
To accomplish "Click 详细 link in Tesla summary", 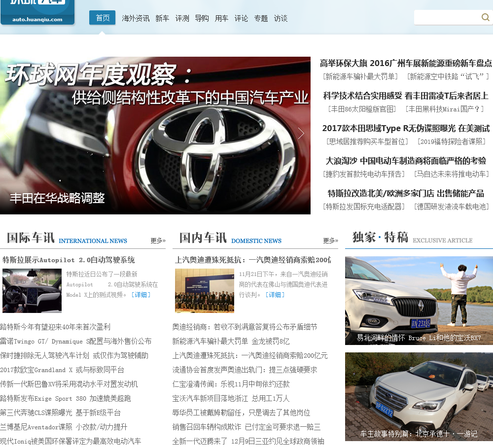I will coord(141,295).
